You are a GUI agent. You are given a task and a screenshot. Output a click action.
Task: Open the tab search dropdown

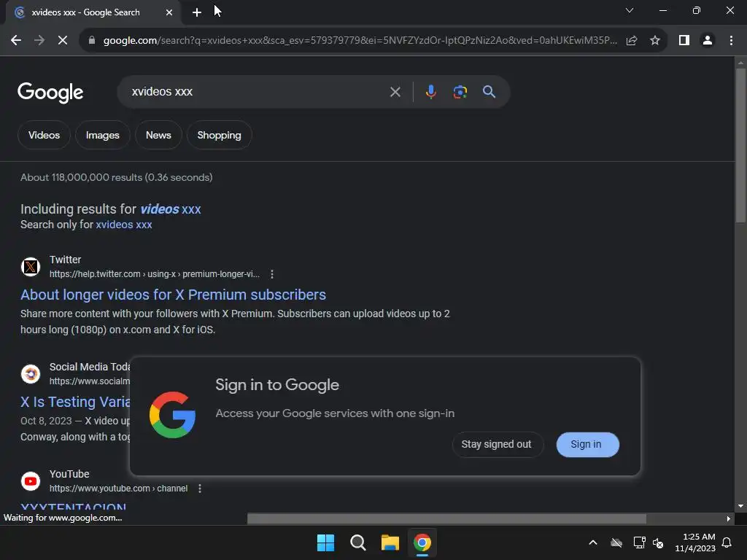pyautogui.click(x=630, y=10)
